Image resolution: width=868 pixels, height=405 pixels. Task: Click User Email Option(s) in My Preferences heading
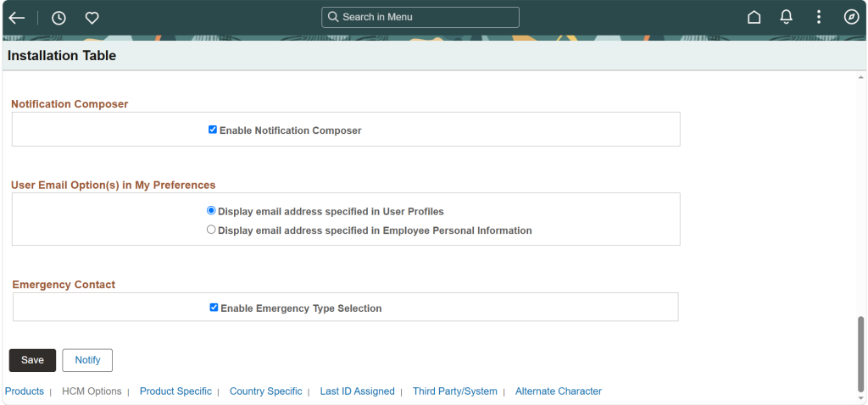pyautogui.click(x=114, y=185)
